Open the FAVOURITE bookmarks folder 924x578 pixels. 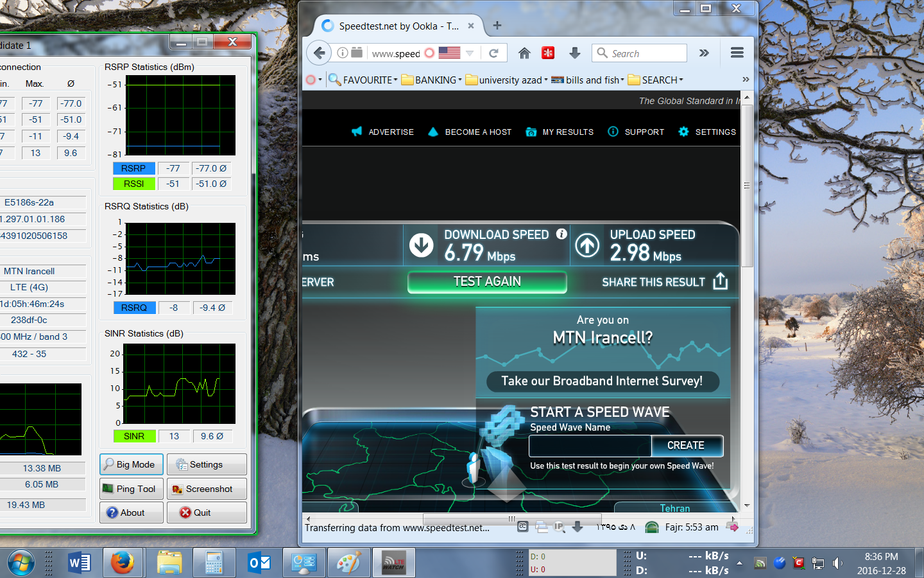[x=363, y=80]
